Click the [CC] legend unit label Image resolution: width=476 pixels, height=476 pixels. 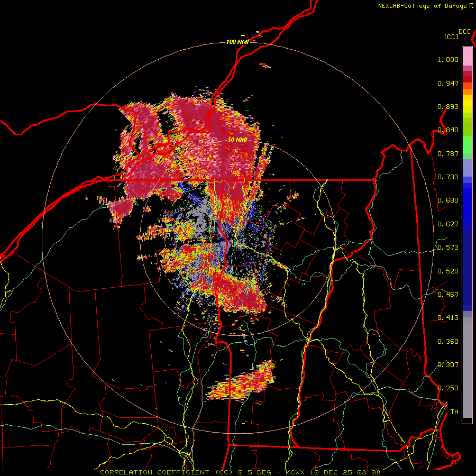[x=451, y=36]
